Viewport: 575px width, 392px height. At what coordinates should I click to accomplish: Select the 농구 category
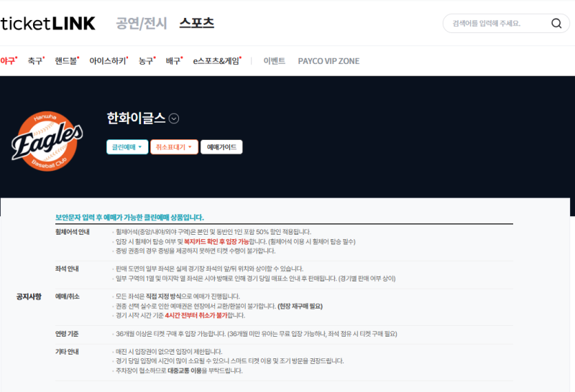click(x=147, y=61)
